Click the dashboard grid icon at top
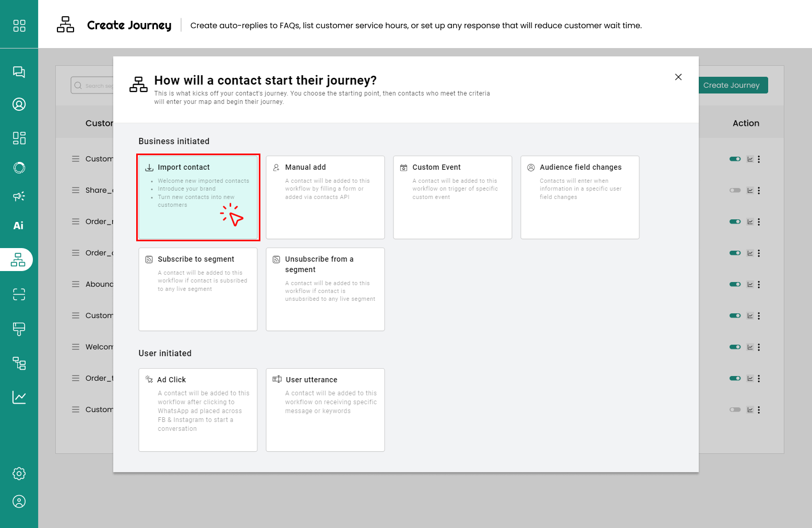This screenshot has height=528, width=812. pos(19,26)
